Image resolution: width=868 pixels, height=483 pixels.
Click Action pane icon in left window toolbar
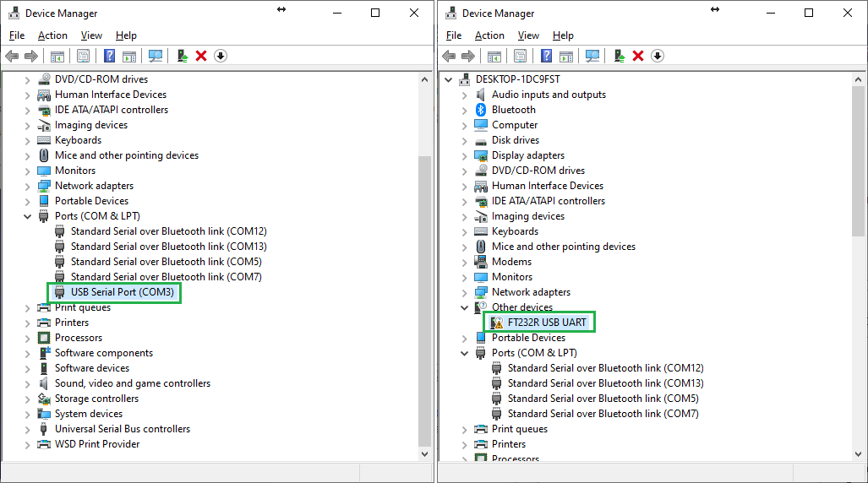point(129,56)
